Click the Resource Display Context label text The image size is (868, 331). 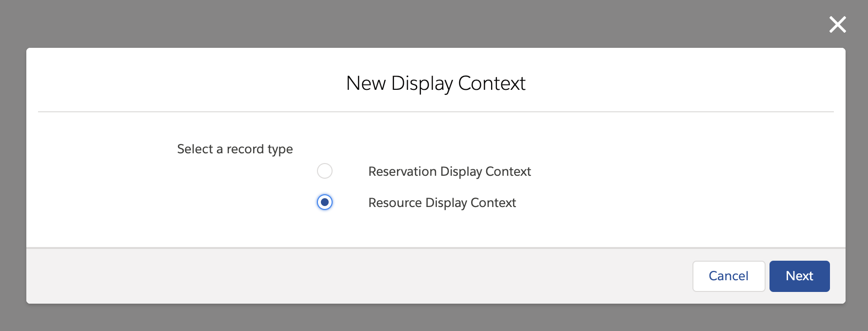coord(442,203)
